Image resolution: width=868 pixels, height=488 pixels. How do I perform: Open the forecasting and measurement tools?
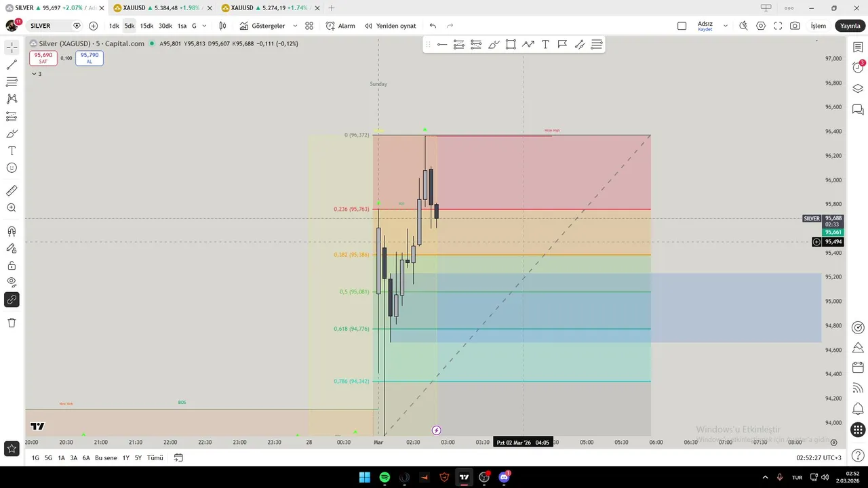point(12,117)
